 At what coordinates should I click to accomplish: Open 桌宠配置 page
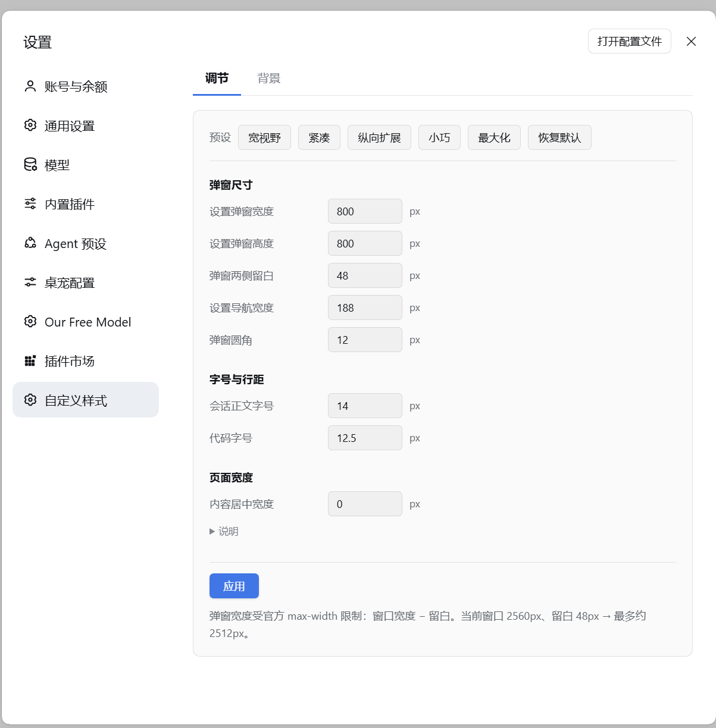point(86,283)
